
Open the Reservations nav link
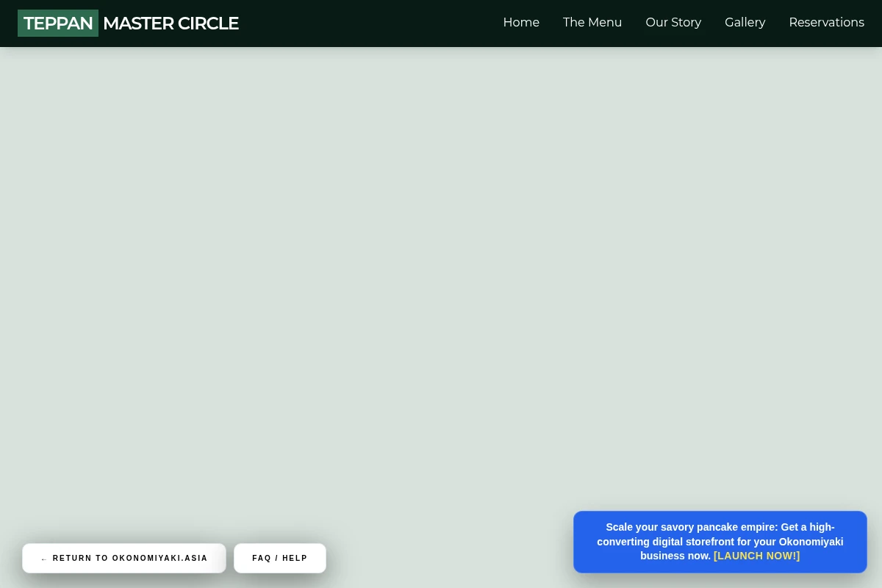(826, 22)
